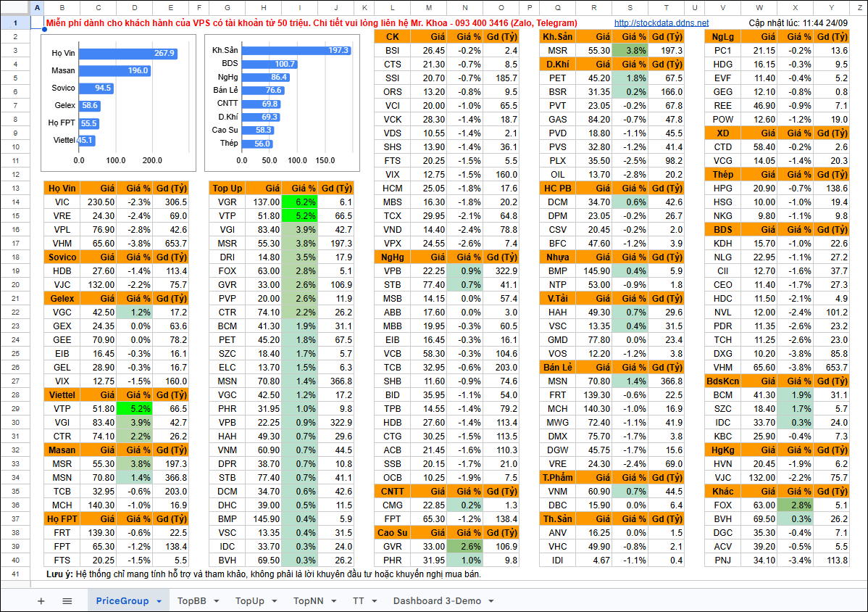Select the HPG ticker cell
Viewport: 868px width, 612px height.
click(x=722, y=189)
